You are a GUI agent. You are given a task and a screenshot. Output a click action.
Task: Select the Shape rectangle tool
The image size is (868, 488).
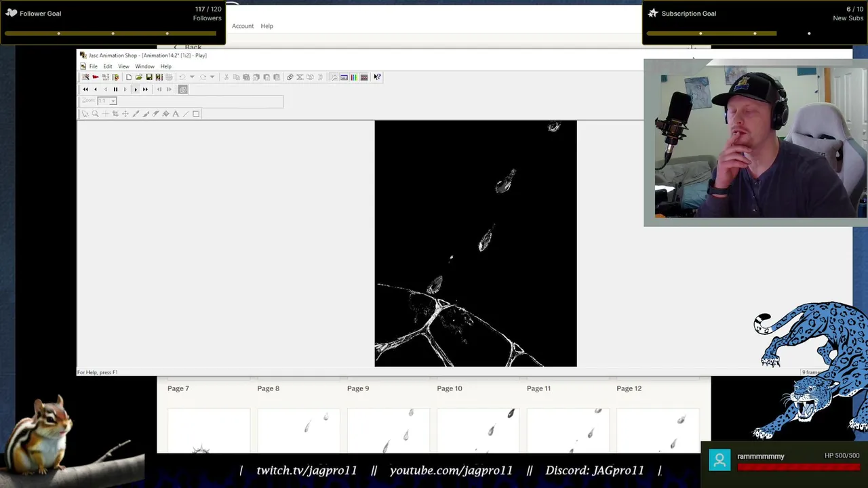point(196,114)
